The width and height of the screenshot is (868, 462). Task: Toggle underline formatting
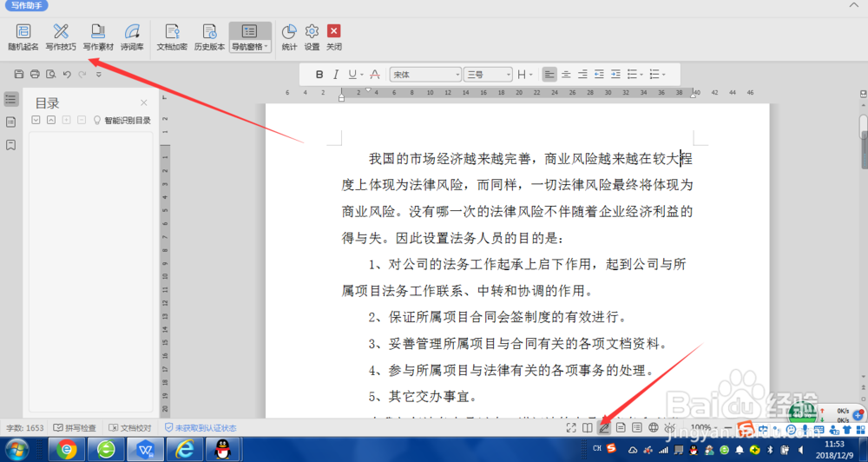click(352, 74)
